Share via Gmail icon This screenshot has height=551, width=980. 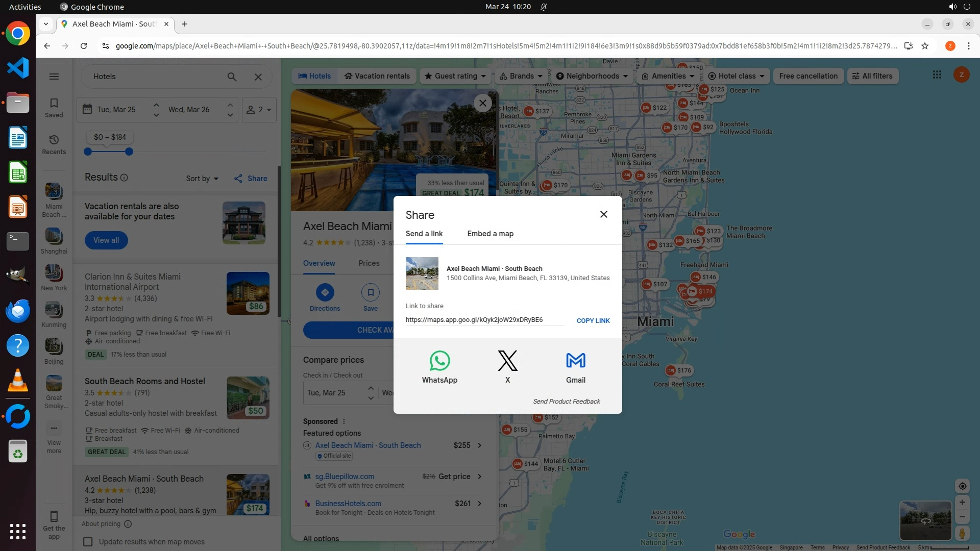click(x=575, y=361)
